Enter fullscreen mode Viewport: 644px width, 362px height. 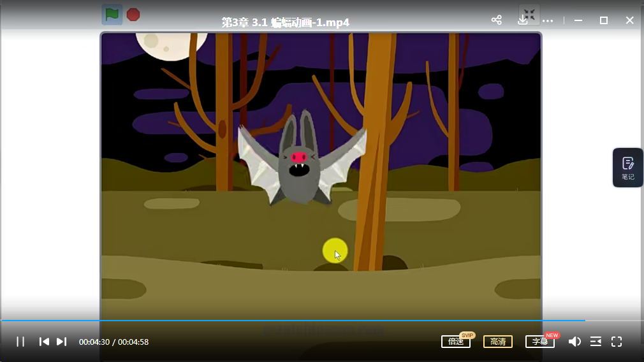click(x=617, y=342)
